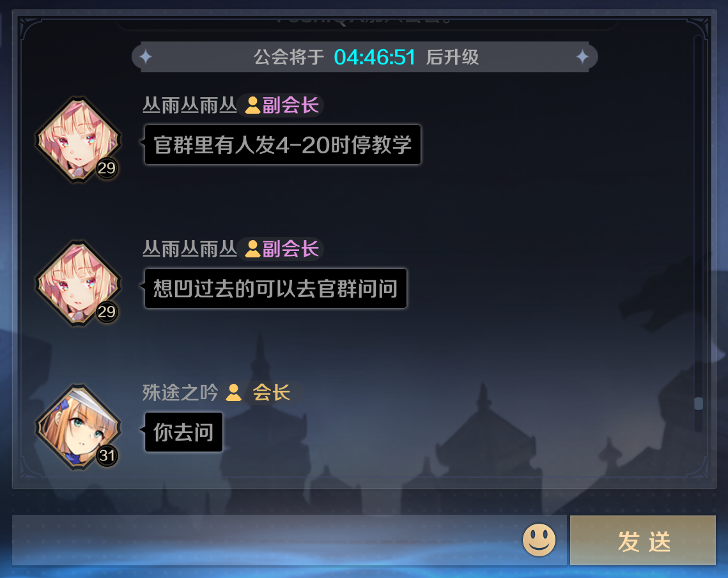Click the right star on upgrade banner
This screenshot has width=728, height=578.
click(582, 57)
